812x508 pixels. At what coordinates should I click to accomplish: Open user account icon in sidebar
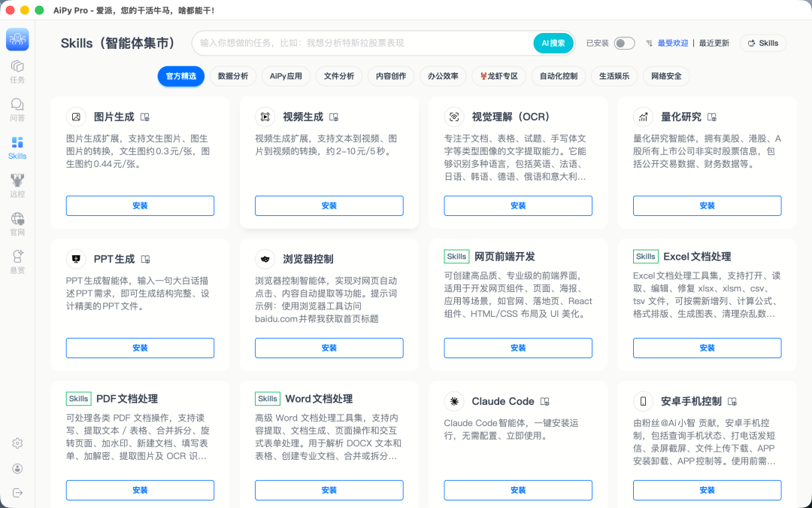17,469
